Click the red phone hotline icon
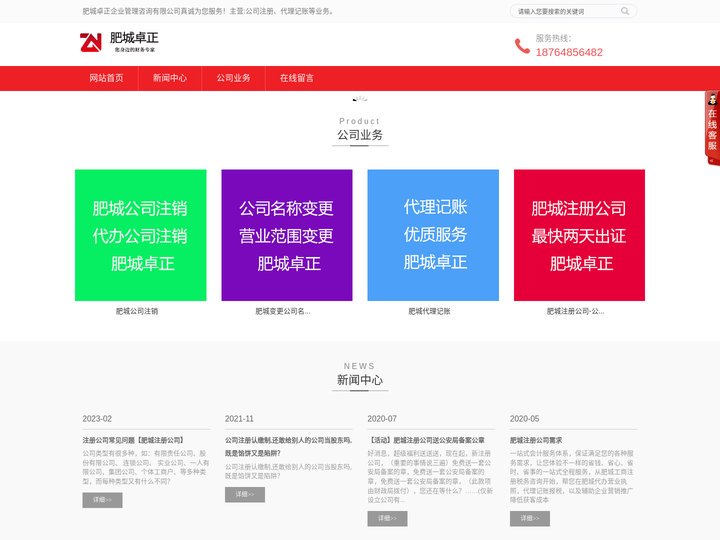 tap(522, 46)
